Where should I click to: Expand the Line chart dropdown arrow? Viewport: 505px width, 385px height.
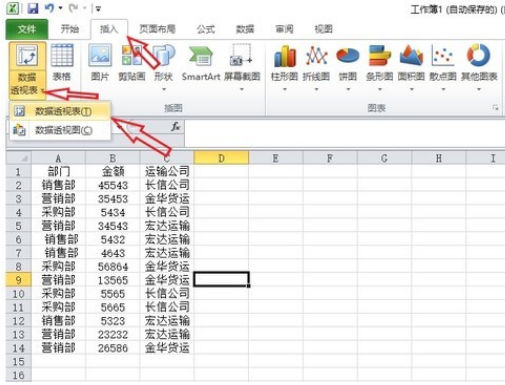coord(316,89)
